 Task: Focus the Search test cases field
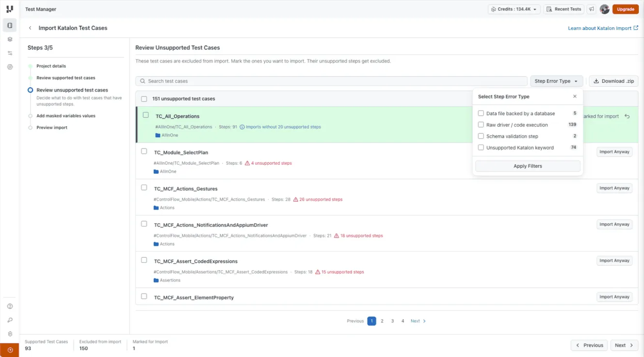[331, 81]
